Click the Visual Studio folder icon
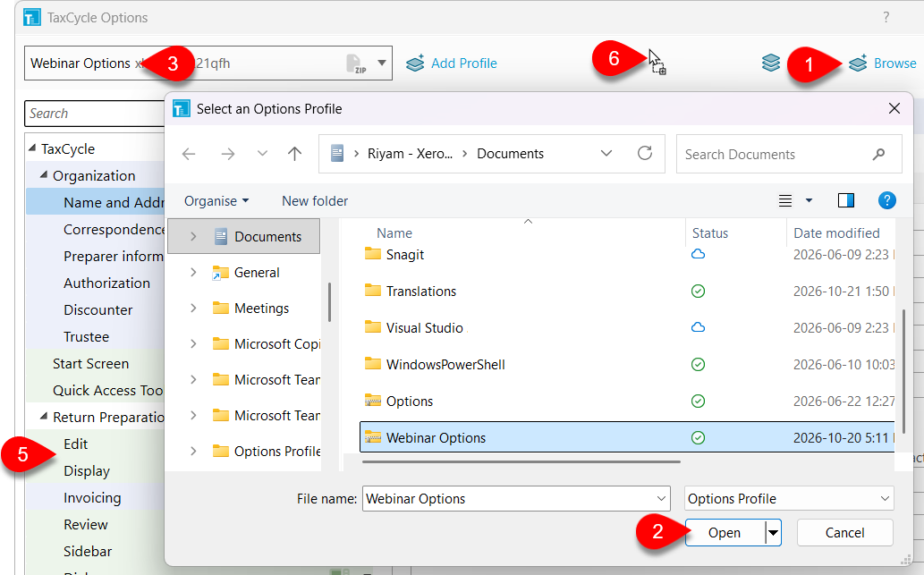This screenshot has height=575, width=924. (x=372, y=327)
